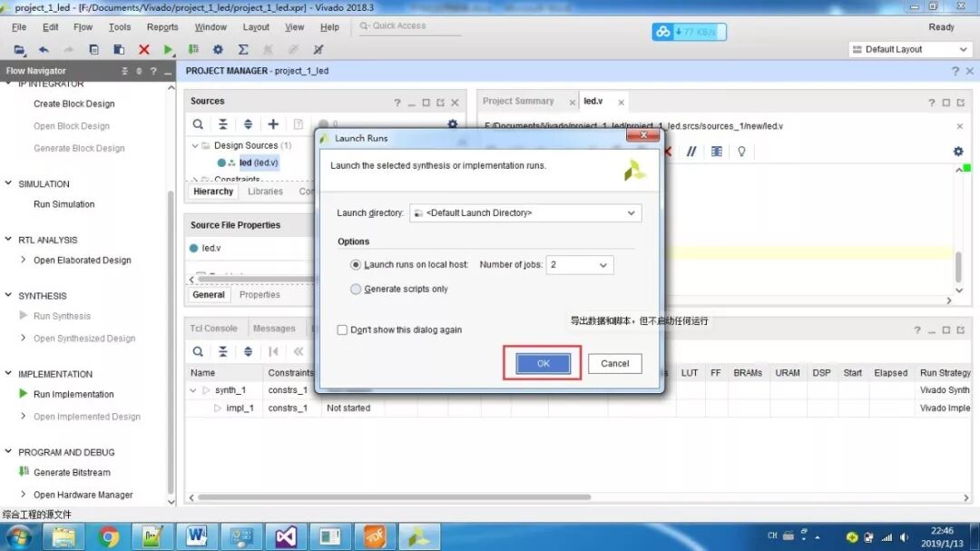Open Number of jobs dropdown

[x=579, y=264]
